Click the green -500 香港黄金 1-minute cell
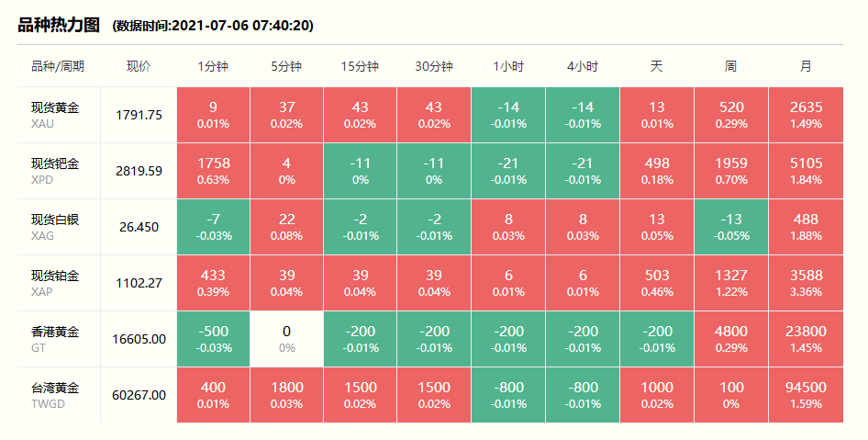 tap(213, 338)
